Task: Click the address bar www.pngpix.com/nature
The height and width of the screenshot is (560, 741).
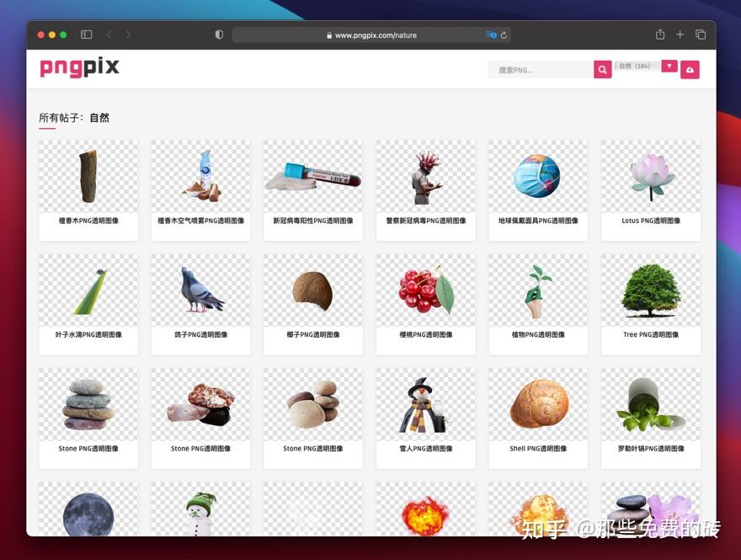Action: click(371, 35)
